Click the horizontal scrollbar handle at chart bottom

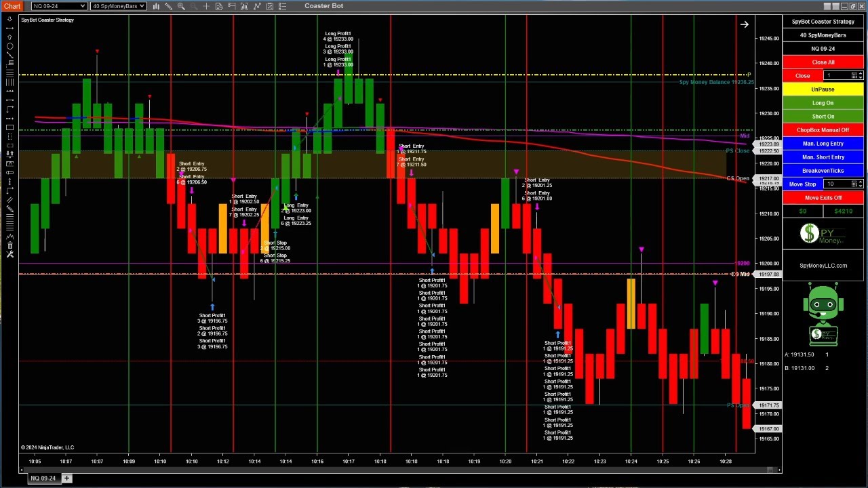(770, 470)
